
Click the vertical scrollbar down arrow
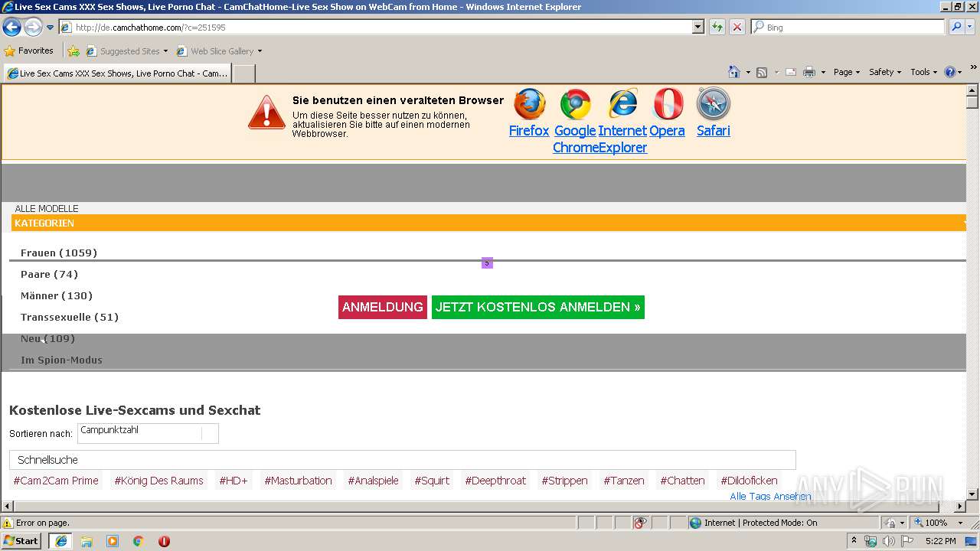(x=972, y=494)
